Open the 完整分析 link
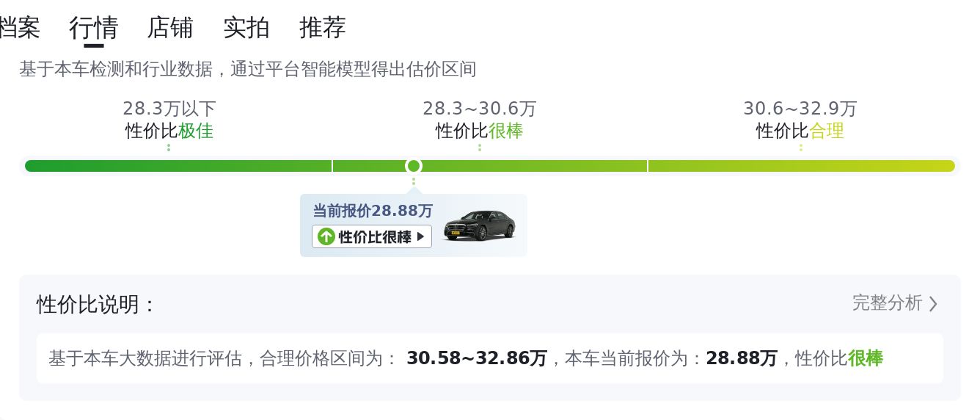 887,303
